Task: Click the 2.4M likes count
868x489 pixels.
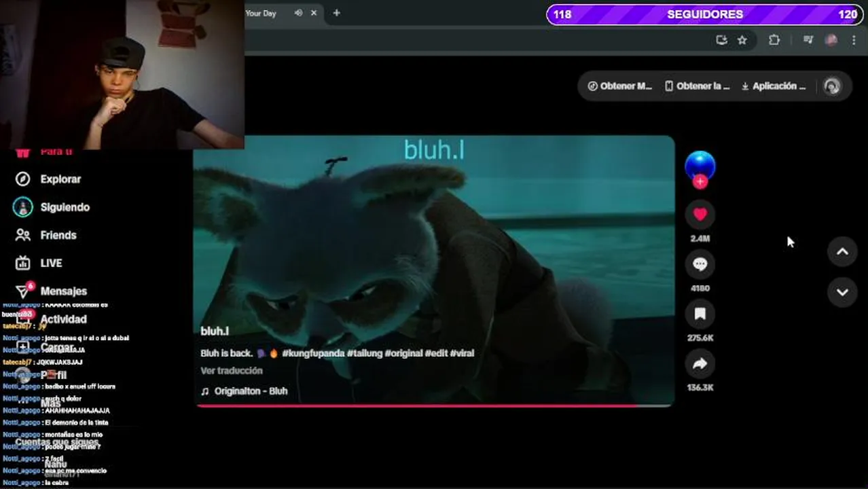Action: [700, 239]
